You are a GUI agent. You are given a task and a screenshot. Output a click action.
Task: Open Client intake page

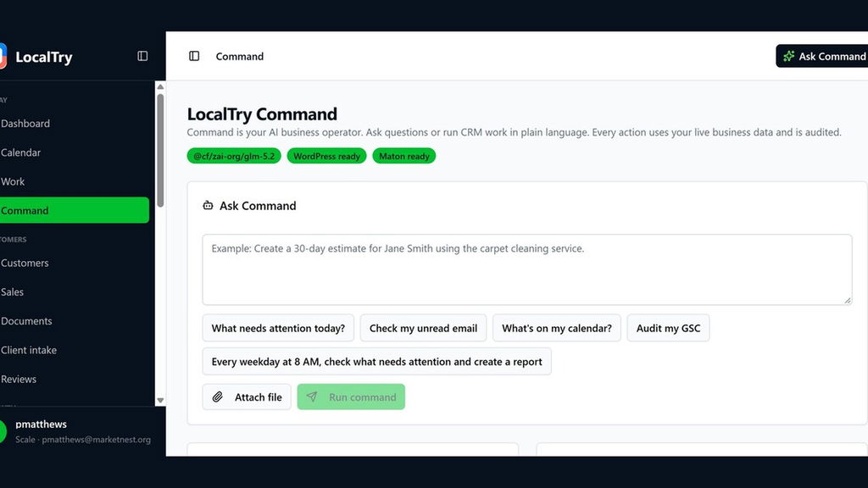pos(28,350)
